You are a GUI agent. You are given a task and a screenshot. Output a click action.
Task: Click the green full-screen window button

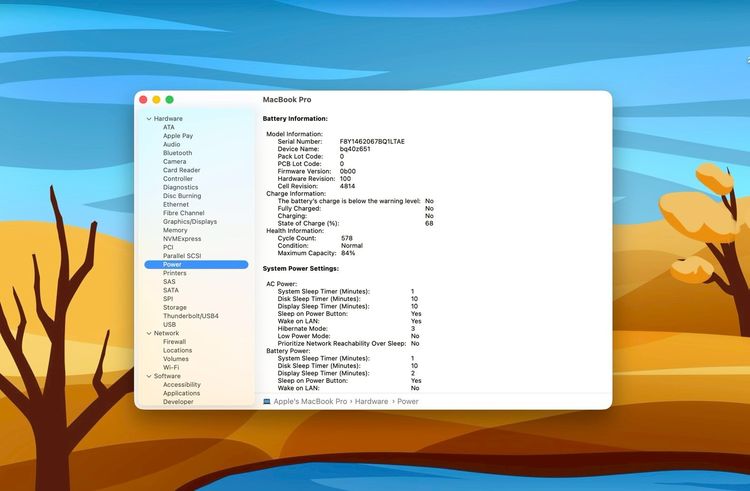(x=169, y=100)
